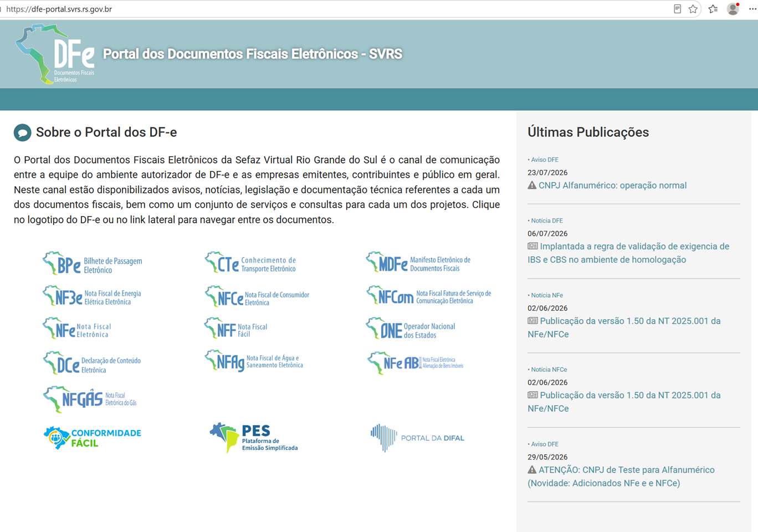Image resolution: width=758 pixels, height=532 pixels.
Task: Open the Portal da DIFAL logo
Action: pos(418,438)
